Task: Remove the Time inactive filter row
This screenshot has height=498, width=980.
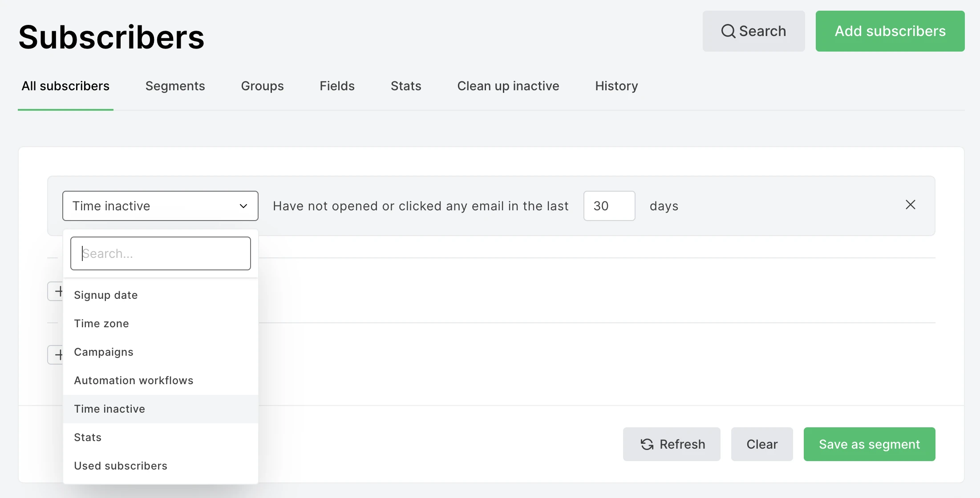Action: (x=910, y=205)
